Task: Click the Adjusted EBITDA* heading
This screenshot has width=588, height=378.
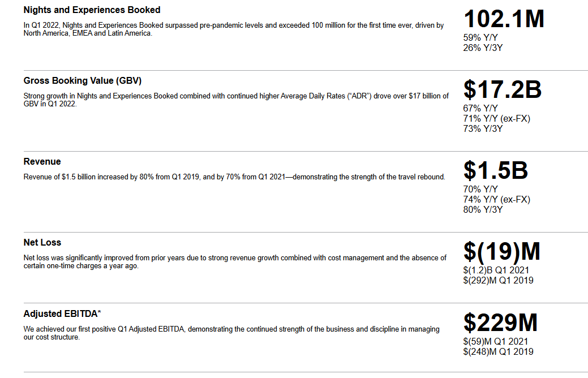Action: [x=62, y=314]
